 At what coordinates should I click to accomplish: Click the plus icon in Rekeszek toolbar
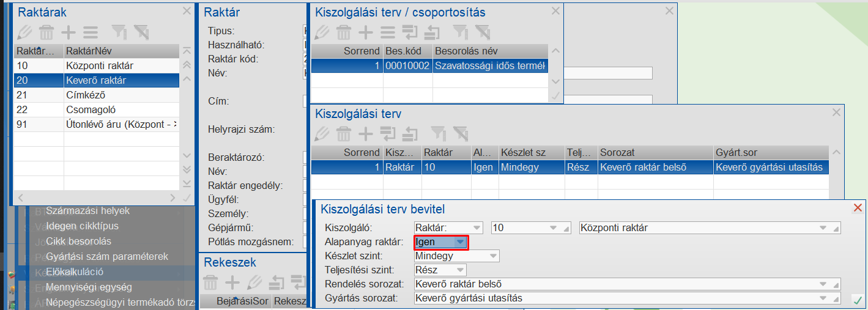click(x=232, y=282)
